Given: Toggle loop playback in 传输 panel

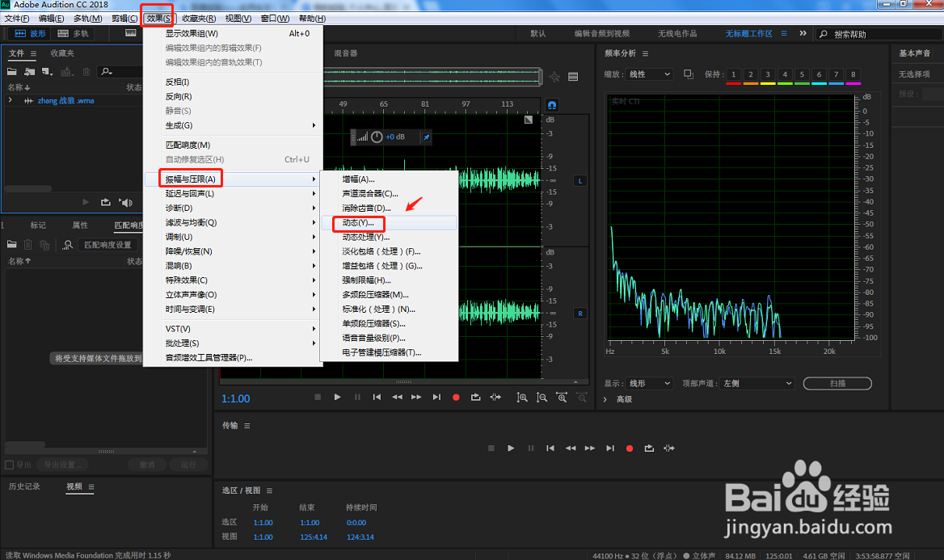Looking at the screenshot, I should pyautogui.click(x=649, y=448).
